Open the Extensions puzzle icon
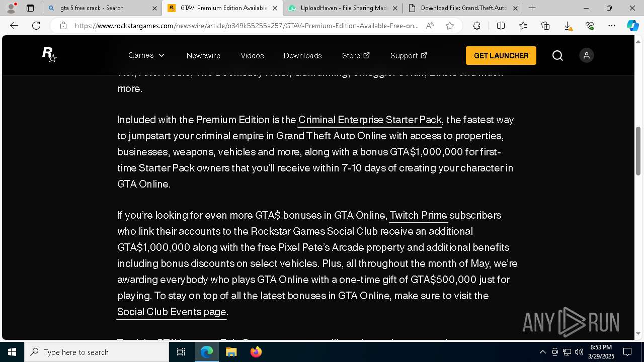The width and height of the screenshot is (644, 362). 476,26
